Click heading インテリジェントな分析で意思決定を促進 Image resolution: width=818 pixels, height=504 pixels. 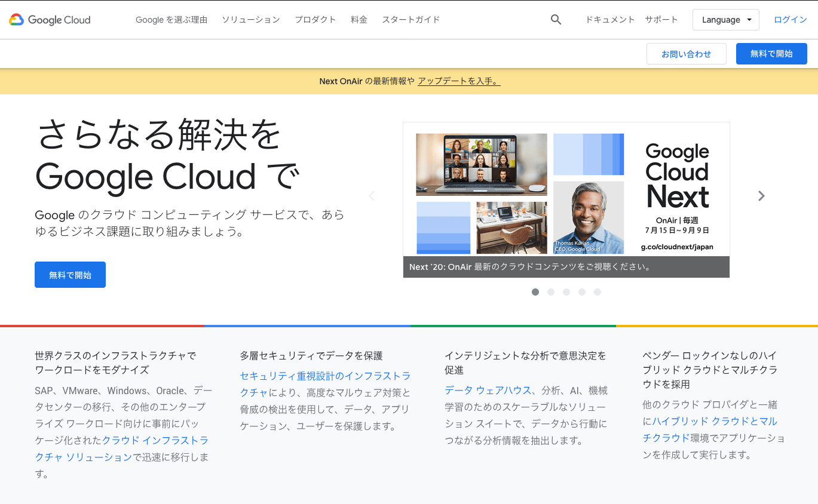pos(525,363)
